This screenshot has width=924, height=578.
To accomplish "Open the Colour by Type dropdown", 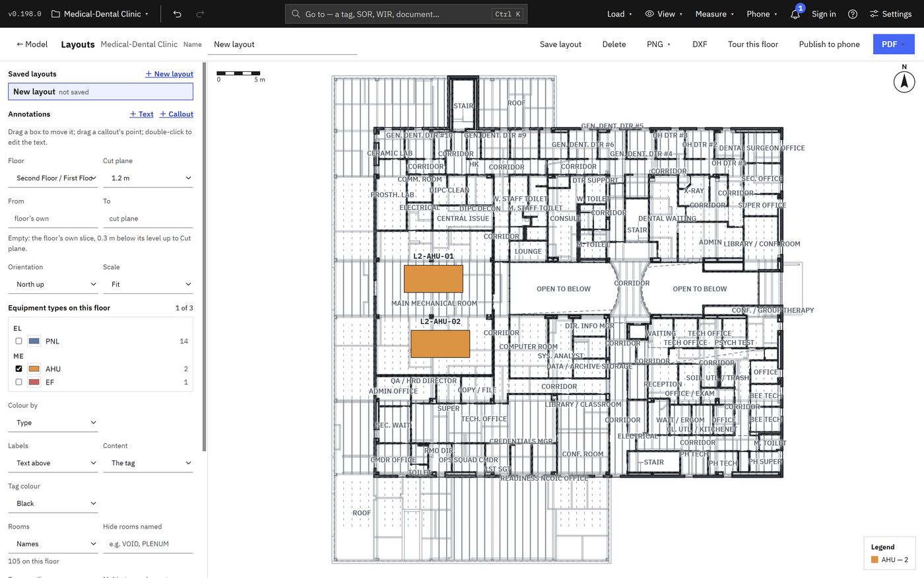I will 53,423.
